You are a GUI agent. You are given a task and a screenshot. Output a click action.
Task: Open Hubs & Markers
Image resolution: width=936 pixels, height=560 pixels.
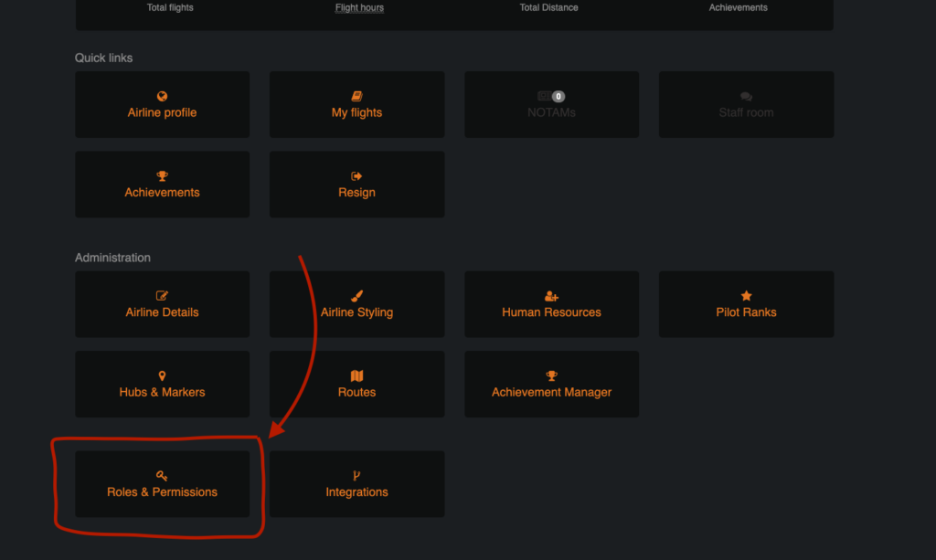(x=163, y=384)
